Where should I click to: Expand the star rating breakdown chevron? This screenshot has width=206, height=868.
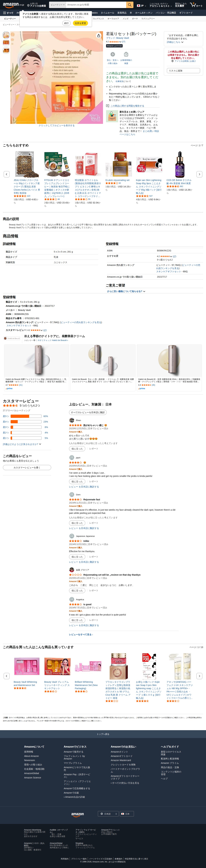pyautogui.click(x=121, y=41)
